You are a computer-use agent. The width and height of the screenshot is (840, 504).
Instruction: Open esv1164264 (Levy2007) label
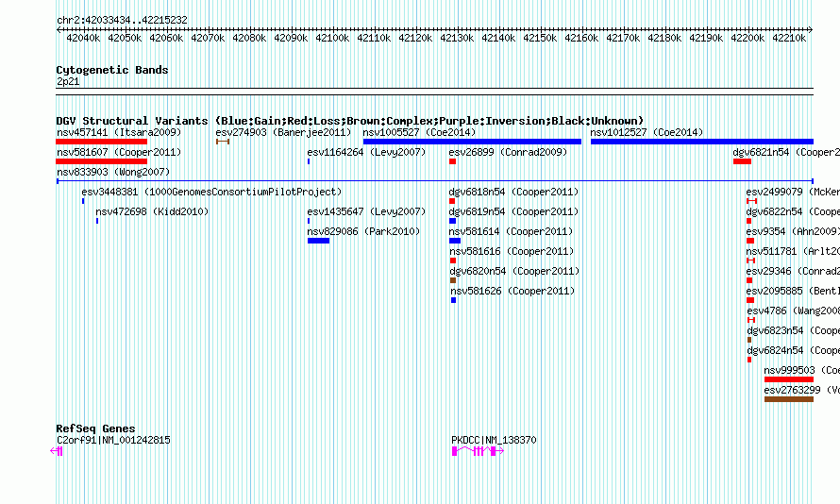(366, 152)
